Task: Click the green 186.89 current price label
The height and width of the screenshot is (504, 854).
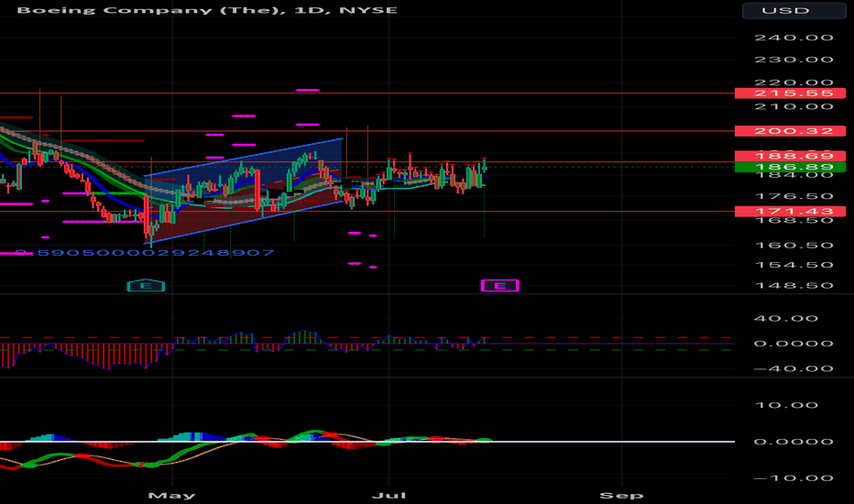Action: tap(790, 167)
